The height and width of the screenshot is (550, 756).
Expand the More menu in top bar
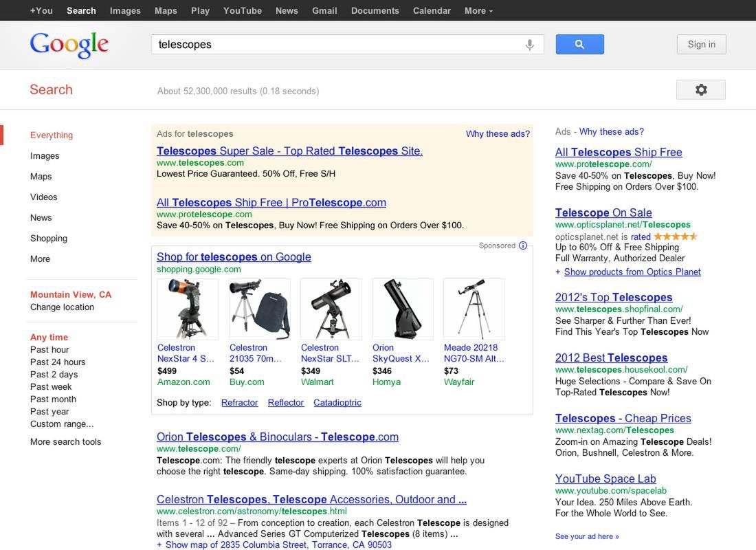tap(478, 10)
